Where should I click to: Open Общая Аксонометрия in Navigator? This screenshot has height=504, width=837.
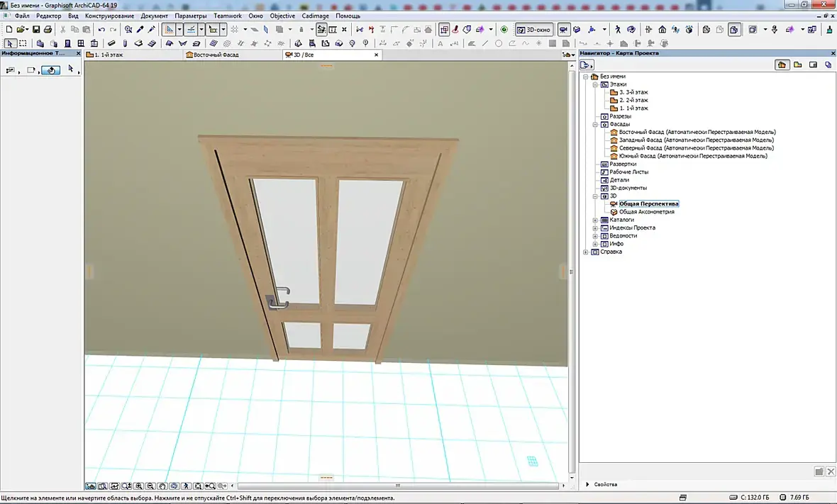[x=646, y=212]
